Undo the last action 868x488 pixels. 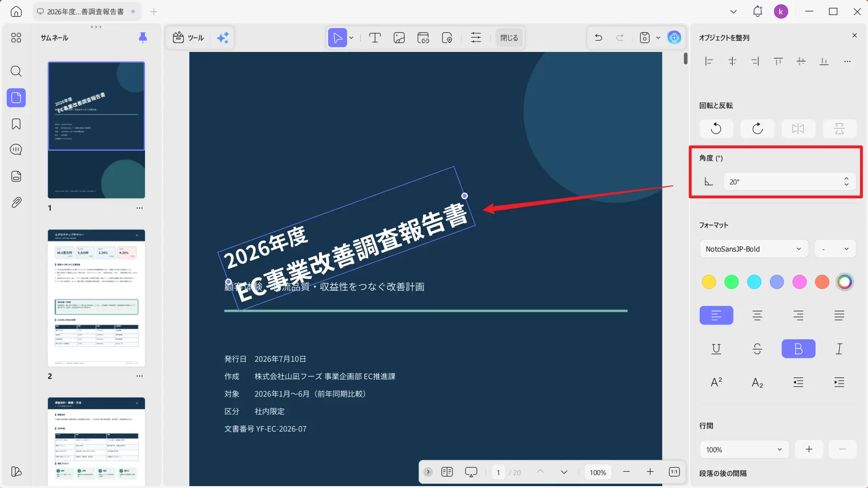[x=599, y=38]
